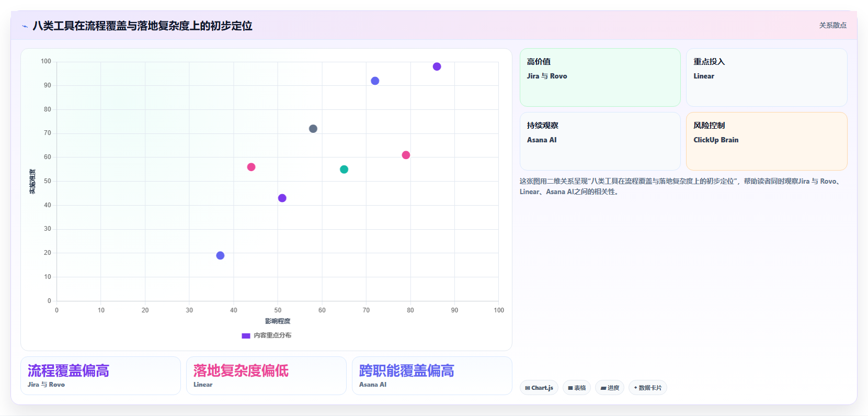Click the title 八类工具在流程覆盖与落地复杂度上的初步定位
The height and width of the screenshot is (416, 868).
click(142, 26)
